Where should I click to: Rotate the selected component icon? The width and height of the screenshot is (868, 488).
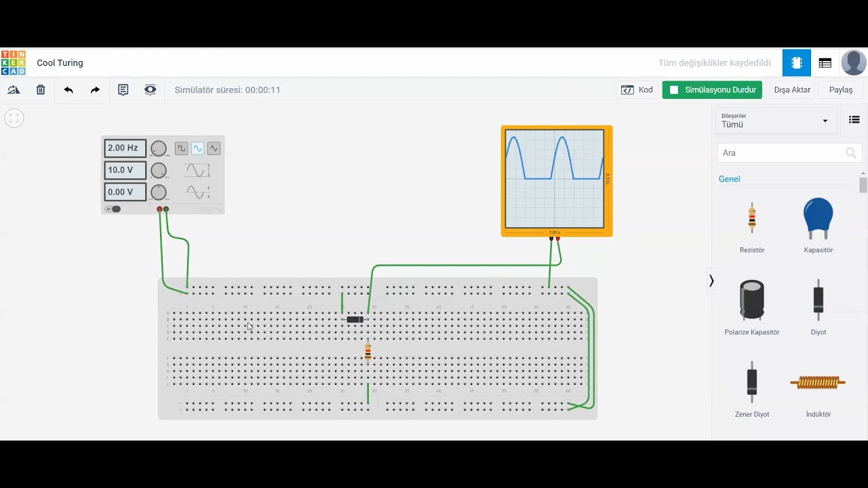point(14,89)
